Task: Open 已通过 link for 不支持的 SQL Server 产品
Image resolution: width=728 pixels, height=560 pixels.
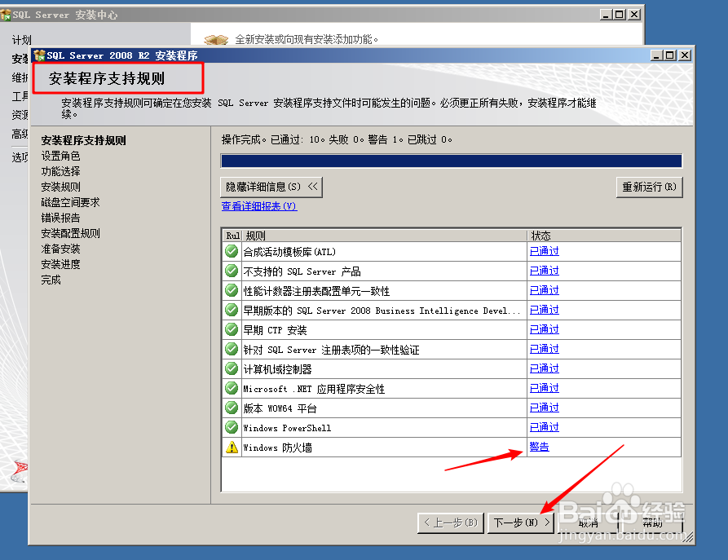Action: pos(544,271)
